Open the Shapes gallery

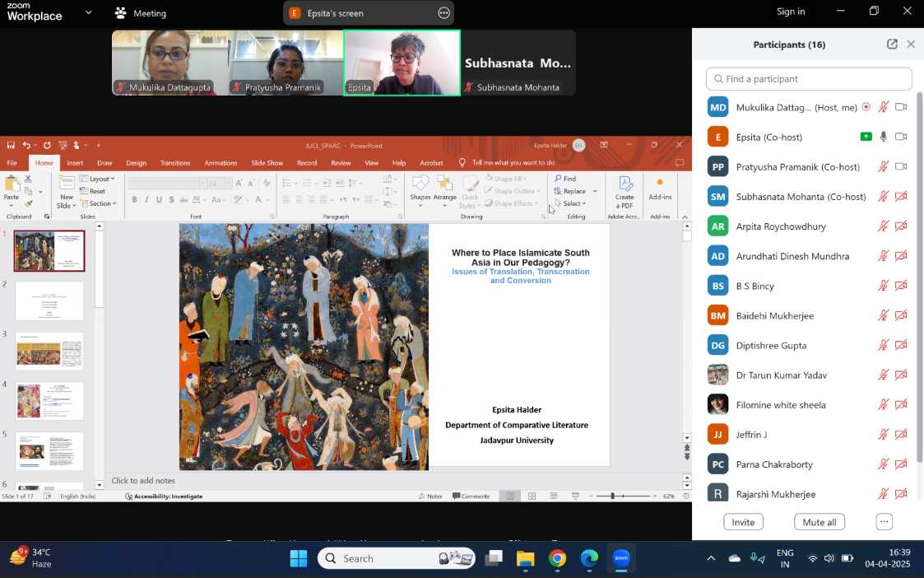coord(420,191)
